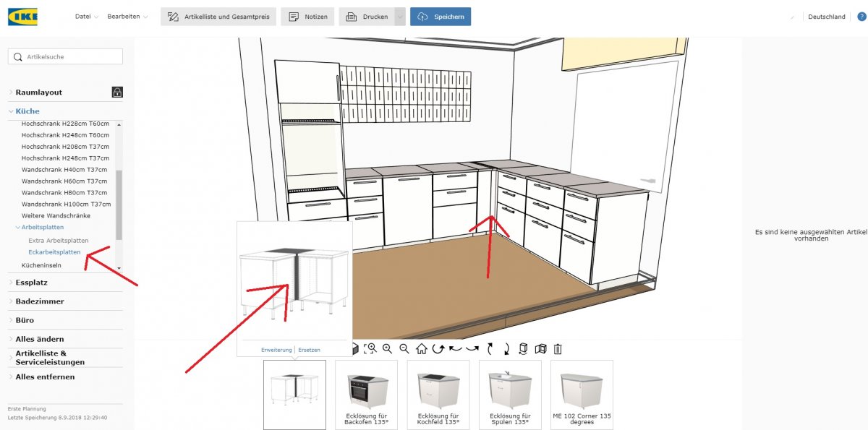Collapse the Arbeitsplatten subcategory
This screenshot has width=868, height=430.
(x=43, y=228)
